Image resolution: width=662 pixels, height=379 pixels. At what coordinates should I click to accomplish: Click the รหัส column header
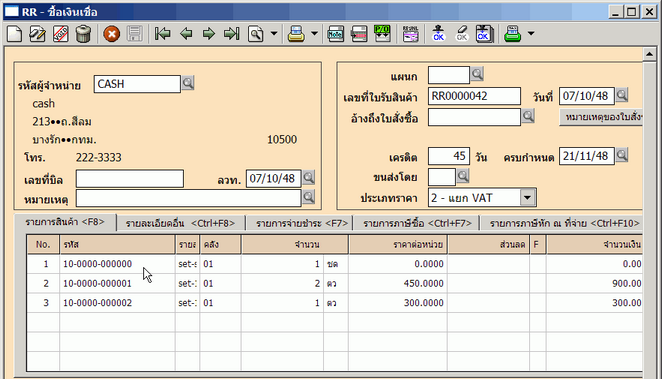pyautogui.click(x=117, y=244)
